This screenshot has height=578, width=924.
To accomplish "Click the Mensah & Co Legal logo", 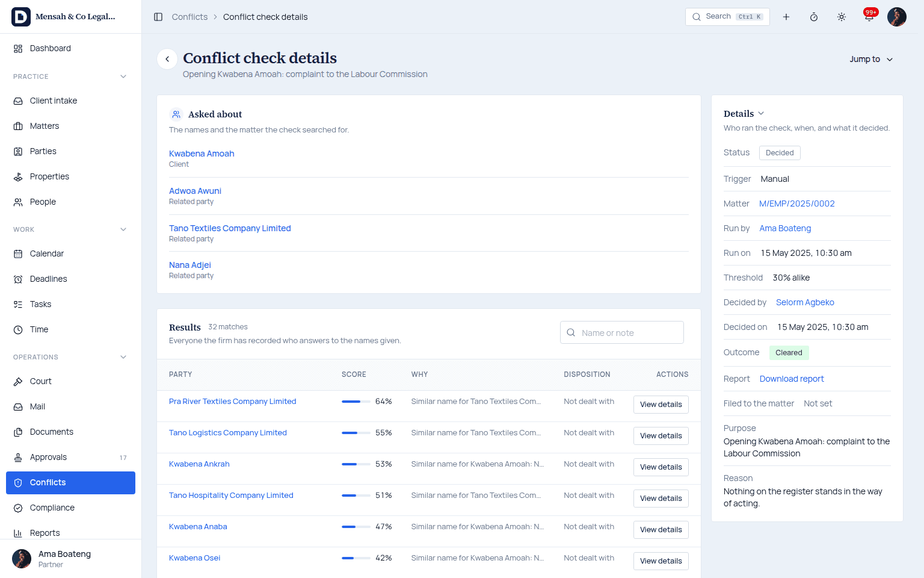I will click(x=21, y=17).
